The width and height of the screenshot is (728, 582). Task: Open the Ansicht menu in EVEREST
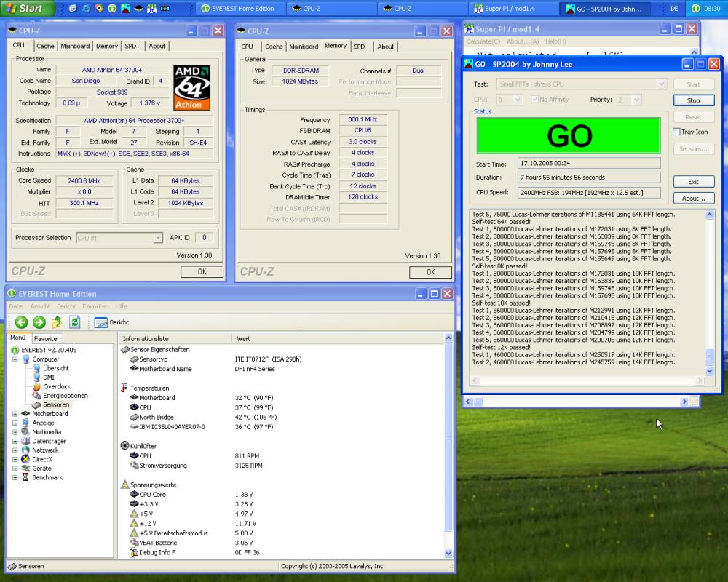pos(40,306)
